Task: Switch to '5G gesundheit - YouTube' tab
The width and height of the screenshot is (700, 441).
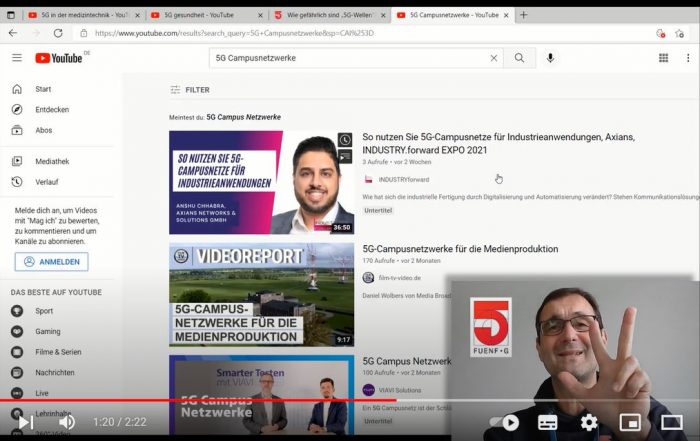Action: pyautogui.click(x=199, y=15)
